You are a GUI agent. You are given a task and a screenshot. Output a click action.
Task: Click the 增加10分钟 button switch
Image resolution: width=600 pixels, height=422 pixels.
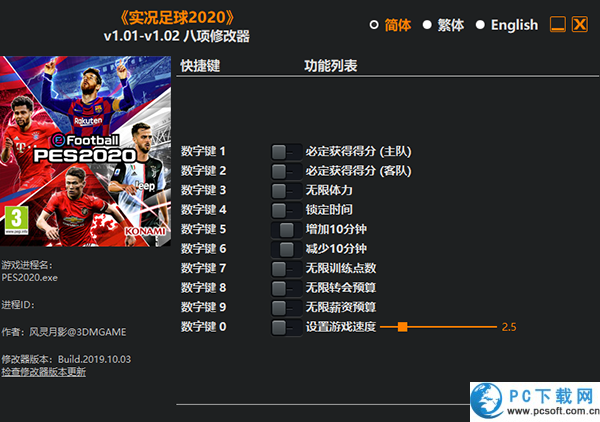coord(287,230)
